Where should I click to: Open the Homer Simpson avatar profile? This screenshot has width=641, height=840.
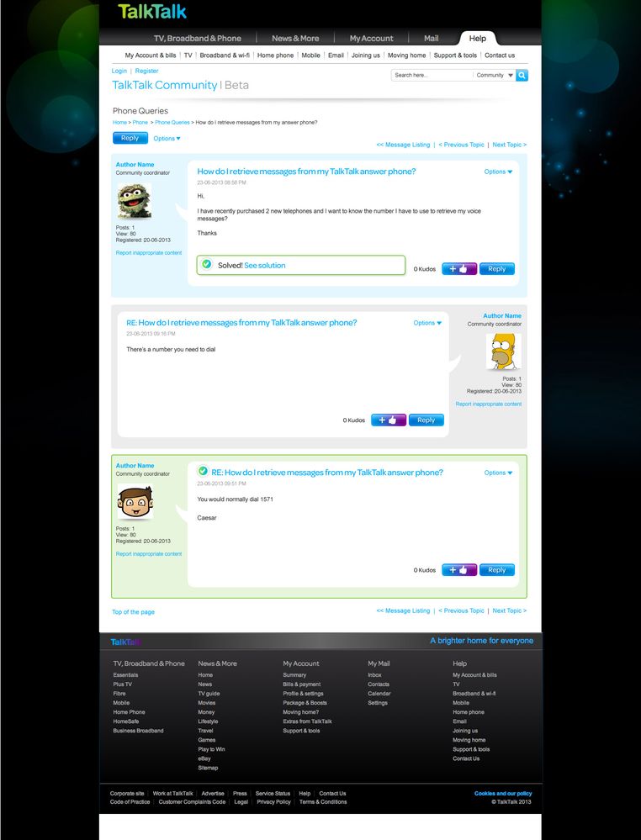point(503,351)
